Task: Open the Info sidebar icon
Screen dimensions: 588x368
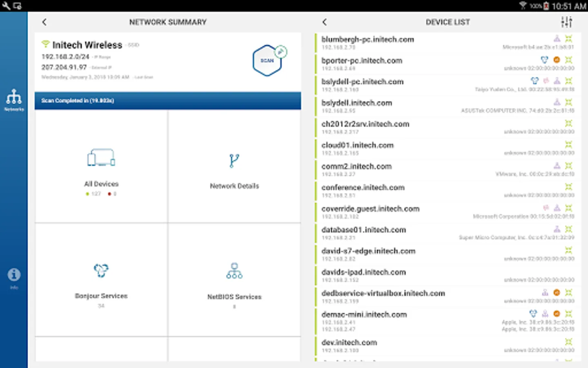Action: tap(14, 278)
